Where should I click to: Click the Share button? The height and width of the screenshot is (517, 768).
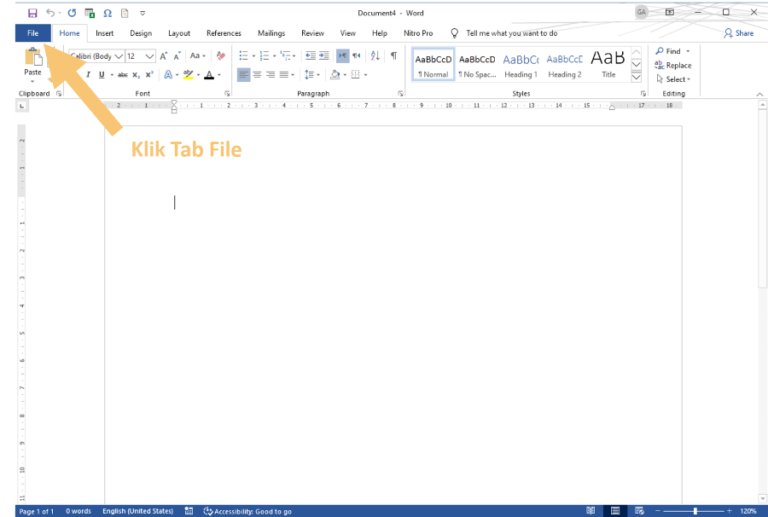coord(739,33)
